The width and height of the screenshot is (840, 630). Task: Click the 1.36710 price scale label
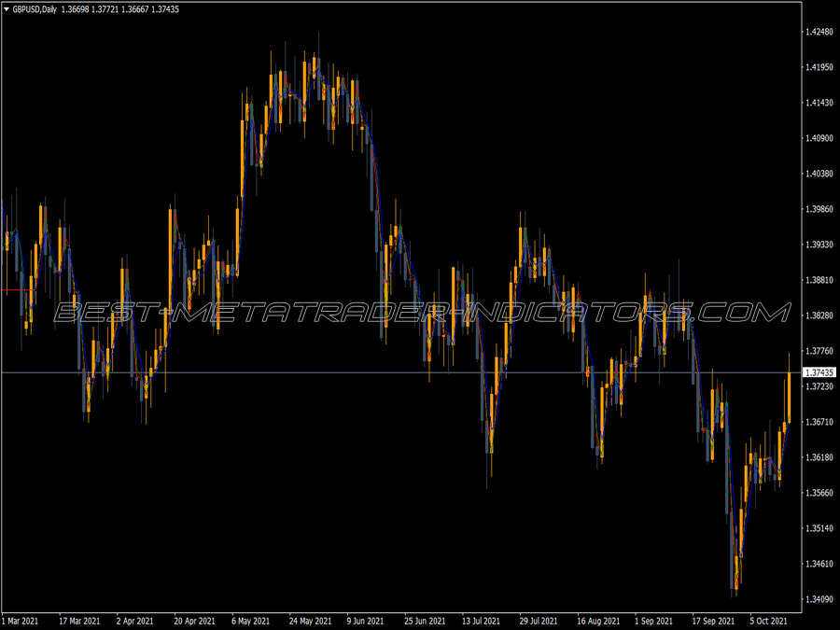(x=819, y=422)
